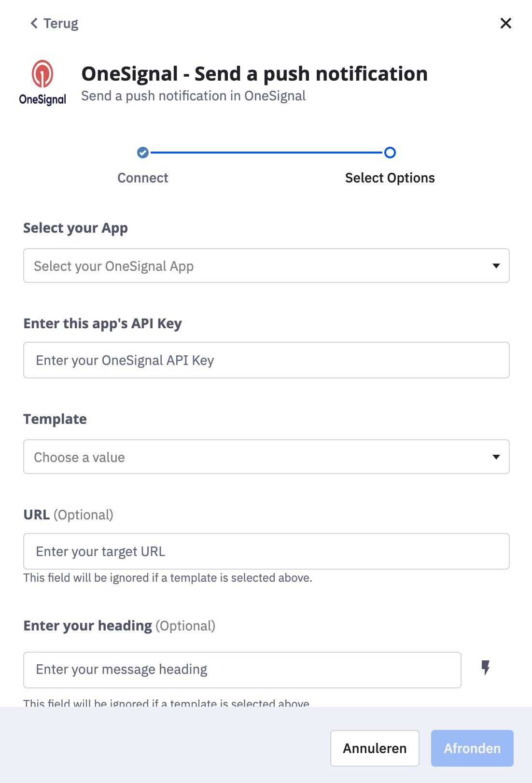Click the OneSignal logo icon

tap(42, 83)
